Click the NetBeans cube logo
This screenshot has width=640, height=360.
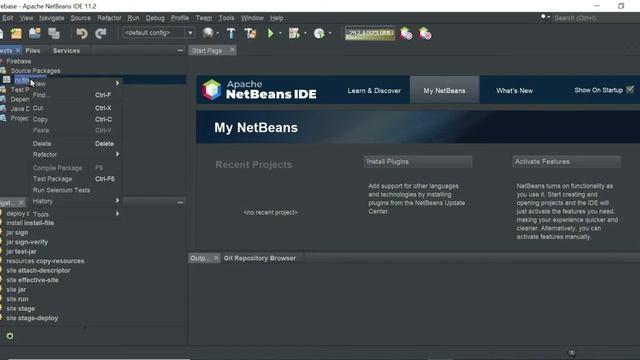(211, 89)
